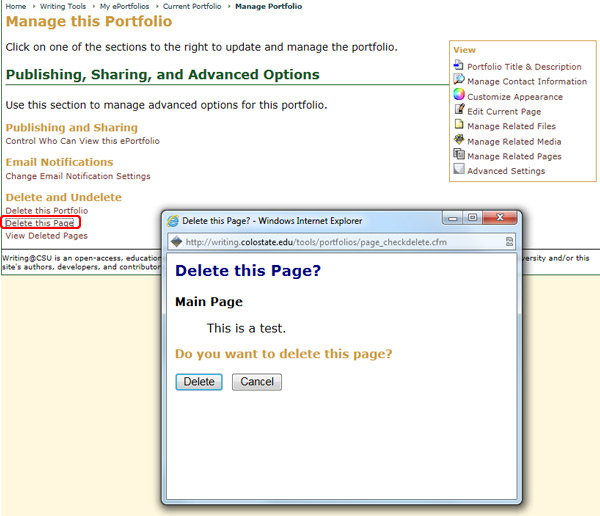Open Portfolio Title & Description link
The width and height of the screenshot is (600, 516).
pos(524,67)
